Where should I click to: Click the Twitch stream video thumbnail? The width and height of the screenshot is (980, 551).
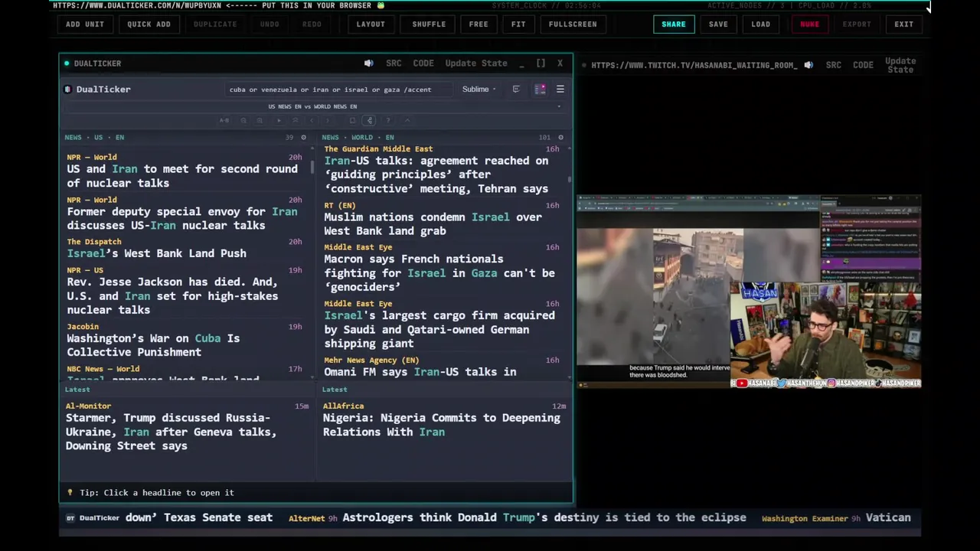[749, 292]
